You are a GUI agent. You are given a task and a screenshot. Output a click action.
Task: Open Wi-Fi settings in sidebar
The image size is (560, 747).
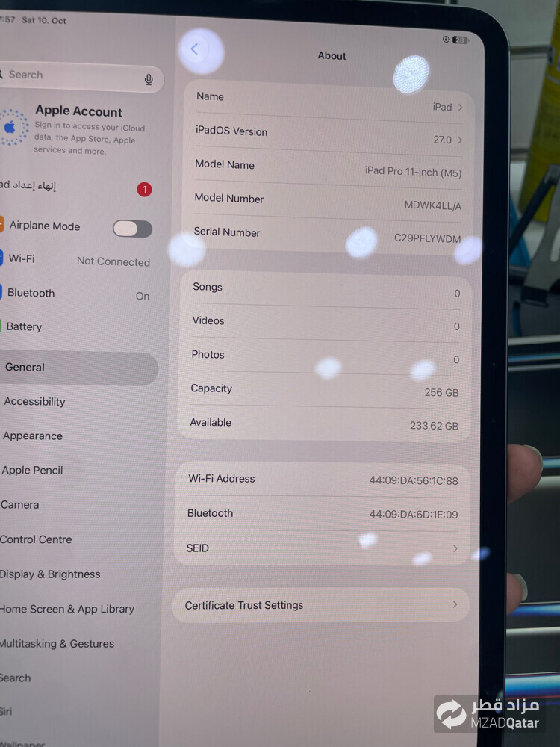pos(76,260)
